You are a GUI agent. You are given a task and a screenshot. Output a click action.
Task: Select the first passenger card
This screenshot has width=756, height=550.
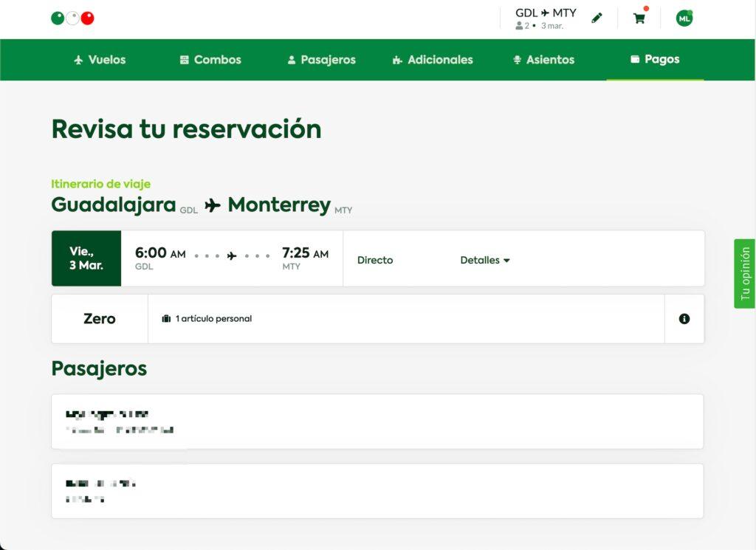(377, 422)
